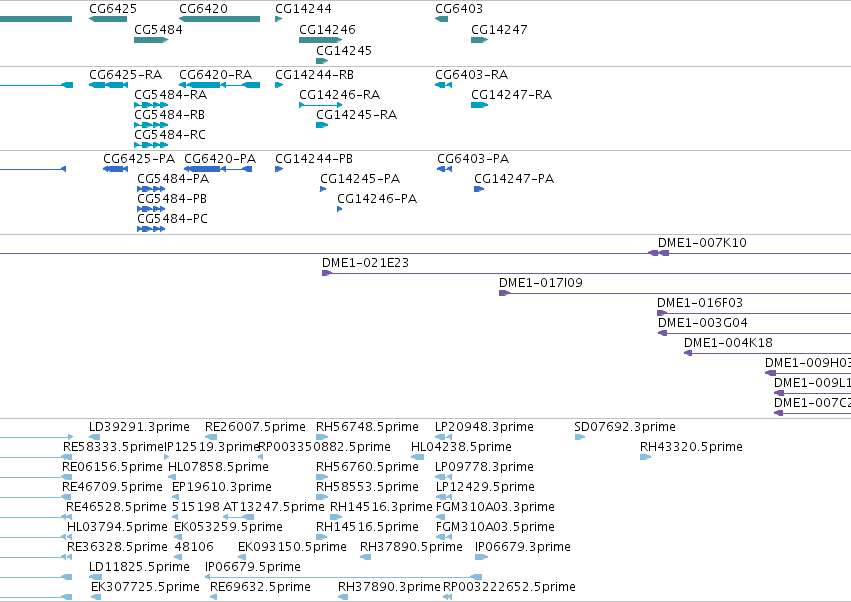This screenshot has width=851, height=602.
Task: Select the CG6425 gene label
Action: coord(113,9)
